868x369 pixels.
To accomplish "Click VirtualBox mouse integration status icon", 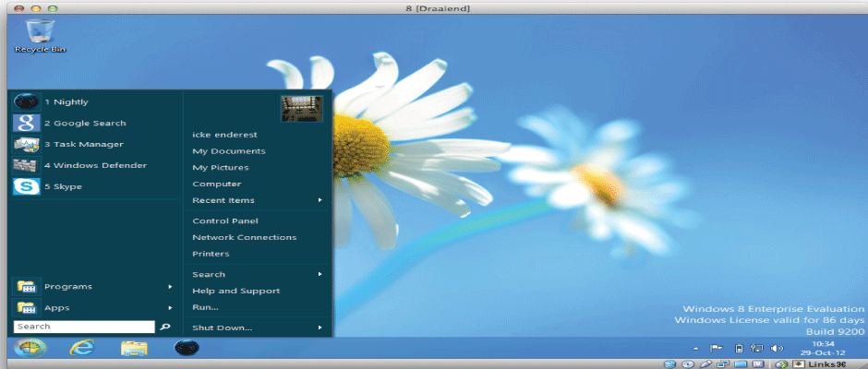I will (781, 364).
